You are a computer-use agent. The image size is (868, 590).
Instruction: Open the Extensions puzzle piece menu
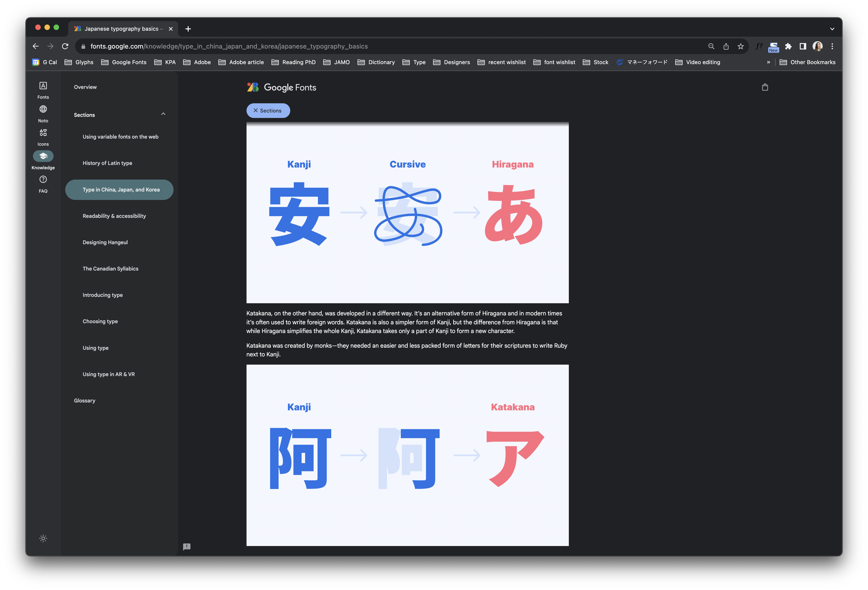coord(788,46)
